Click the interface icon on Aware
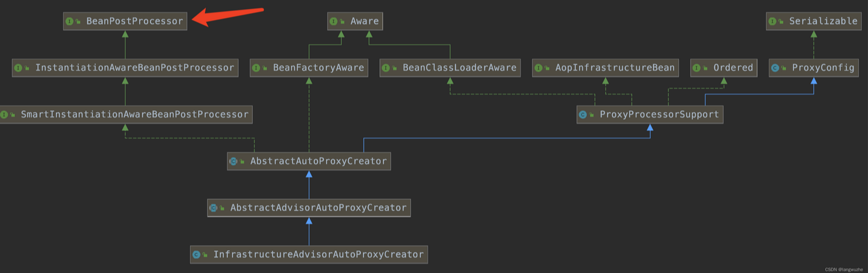The width and height of the screenshot is (868, 273). (x=334, y=21)
